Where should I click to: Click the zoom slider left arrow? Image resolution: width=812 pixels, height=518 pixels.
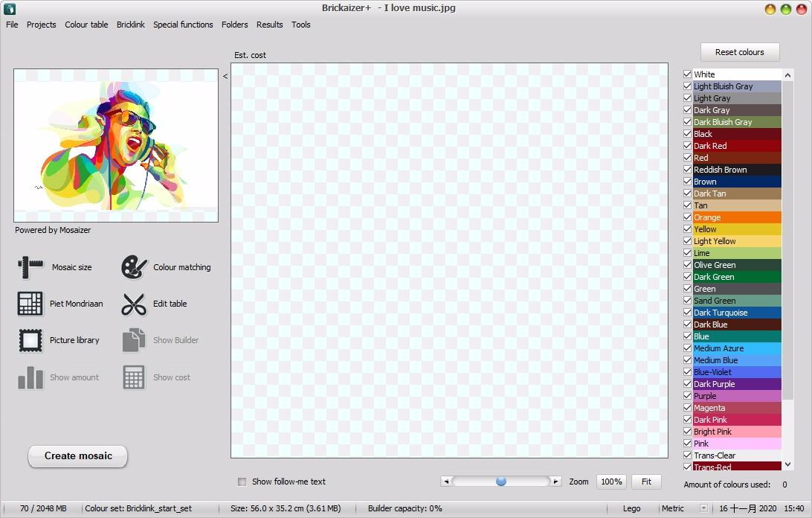coord(446,482)
